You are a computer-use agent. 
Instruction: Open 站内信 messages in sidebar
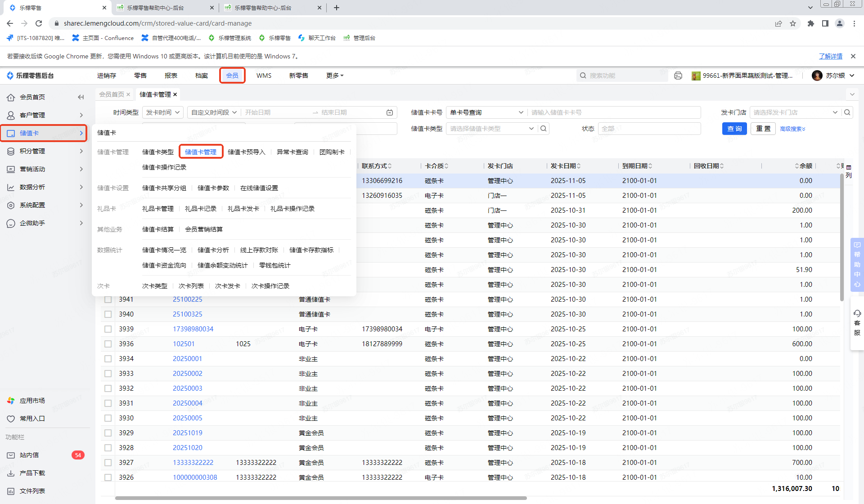(x=29, y=455)
